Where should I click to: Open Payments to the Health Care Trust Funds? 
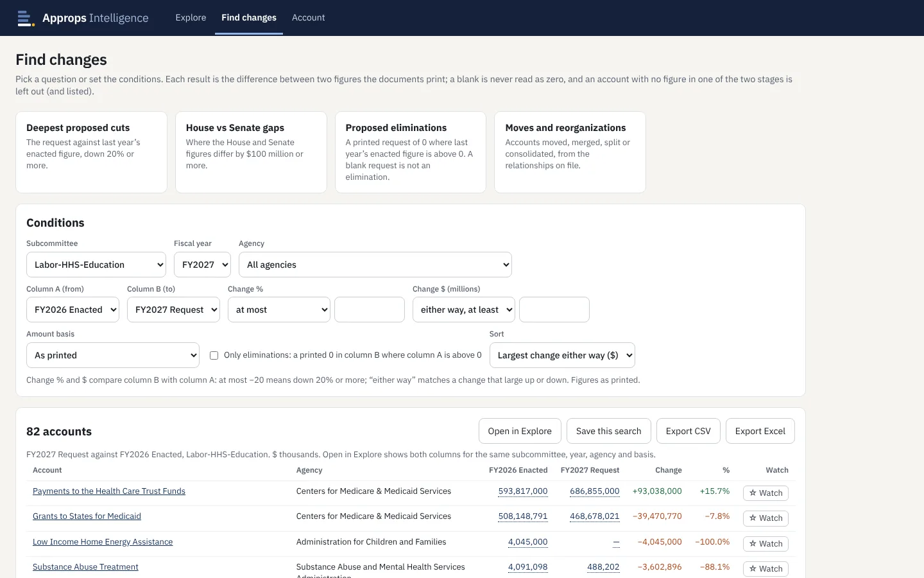109,491
